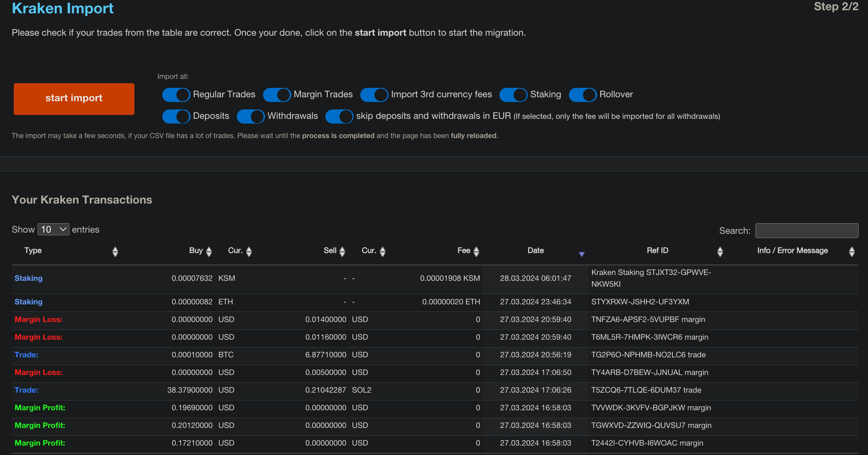This screenshot has width=868, height=455.
Task: Click Ref ID T2442I-CYHVB-I6WOAC margin
Action: (x=647, y=443)
